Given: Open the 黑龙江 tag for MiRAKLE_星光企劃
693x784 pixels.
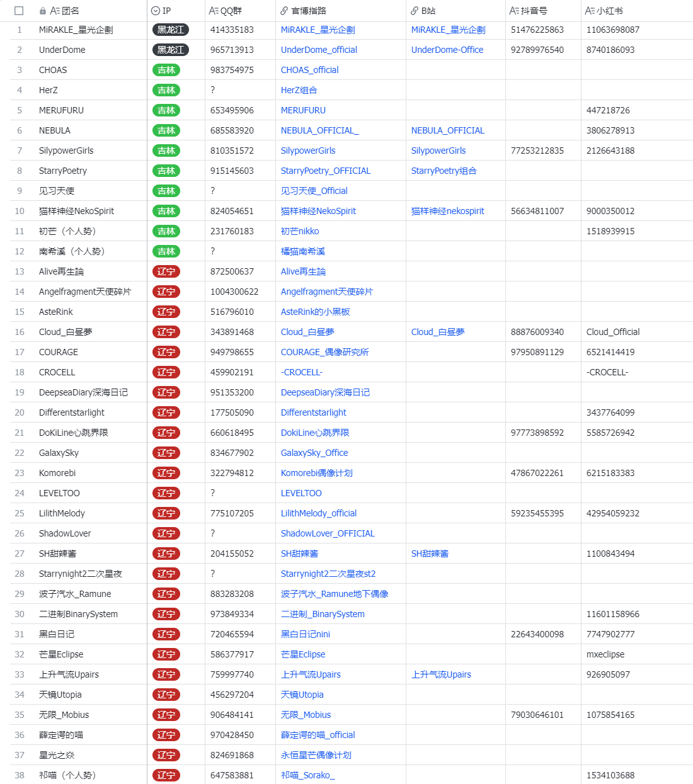Looking at the screenshot, I should [x=170, y=30].
